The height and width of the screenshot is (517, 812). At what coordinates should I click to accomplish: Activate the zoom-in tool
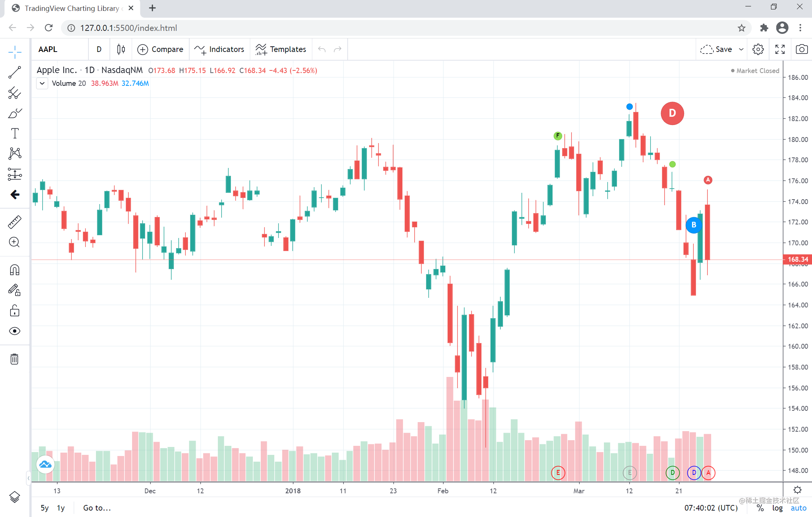point(15,242)
